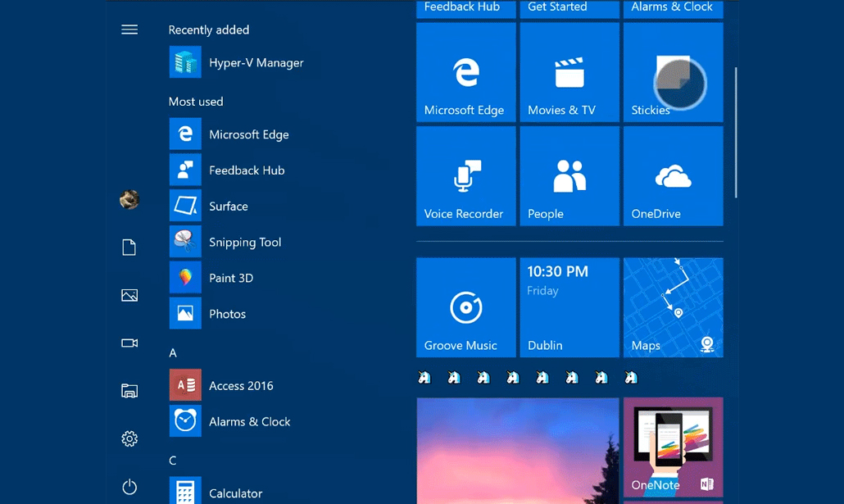Open the Movies & TV tile

click(569, 73)
